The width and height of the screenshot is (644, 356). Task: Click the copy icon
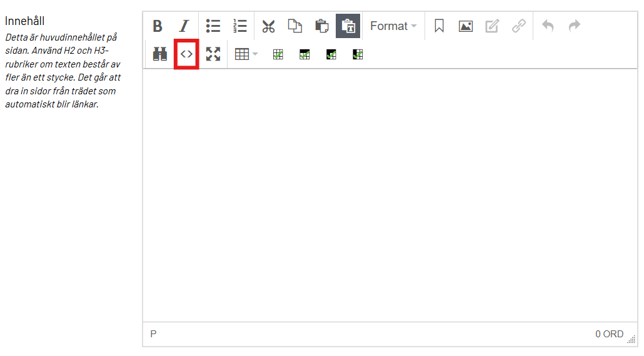[x=294, y=26]
